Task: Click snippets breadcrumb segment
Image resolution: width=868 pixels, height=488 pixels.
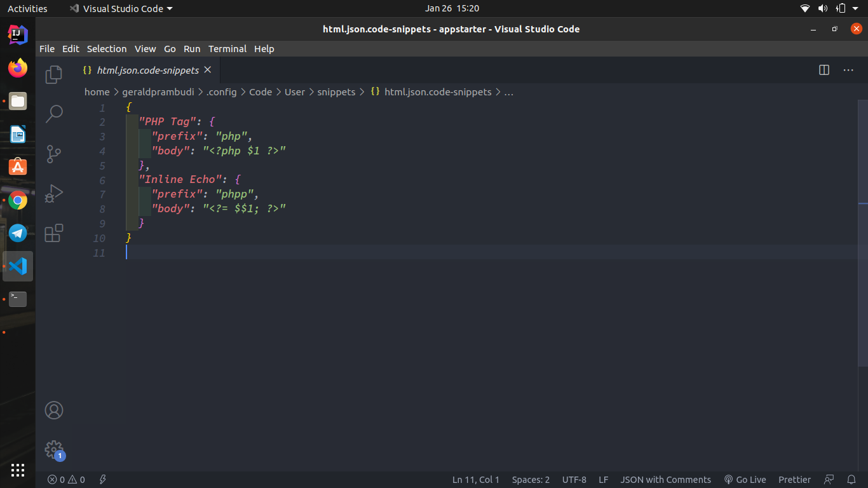Action: tap(336, 92)
